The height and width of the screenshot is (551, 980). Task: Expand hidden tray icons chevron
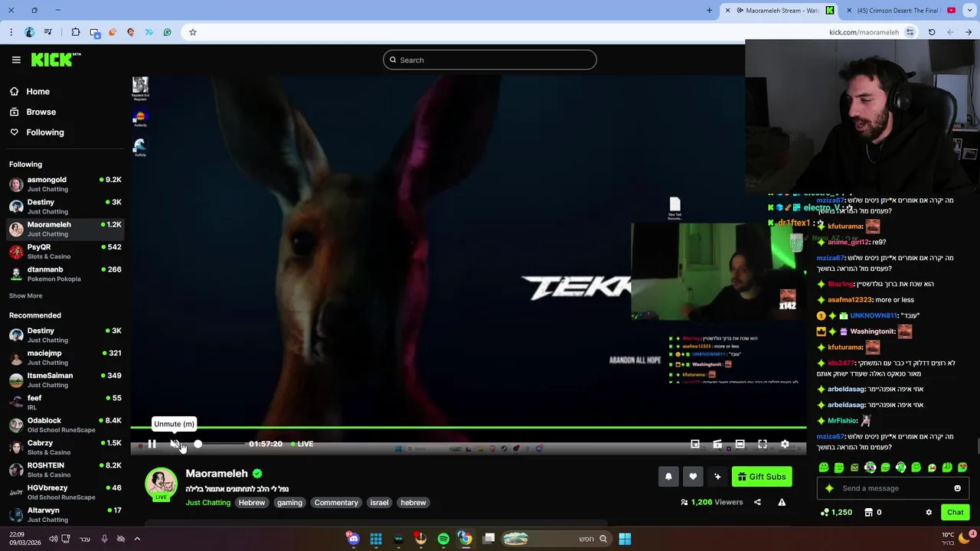[137, 539]
